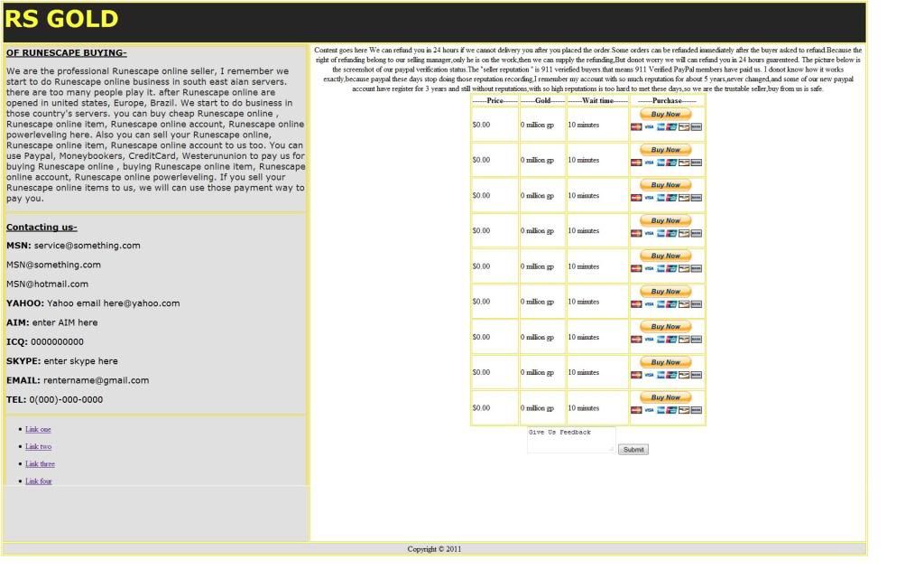Click the Price column header
Viewport: 924px width, 578px height.
[495, 101]
